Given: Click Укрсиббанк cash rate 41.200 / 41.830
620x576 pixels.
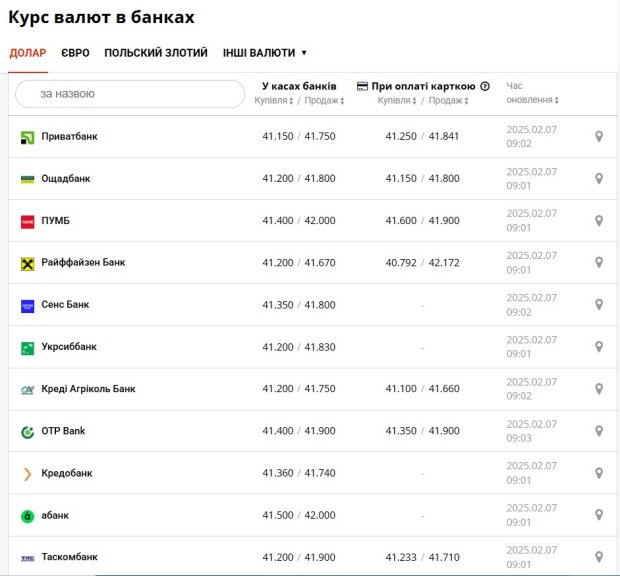Looking at the screenshot, I should coord(299,347).
